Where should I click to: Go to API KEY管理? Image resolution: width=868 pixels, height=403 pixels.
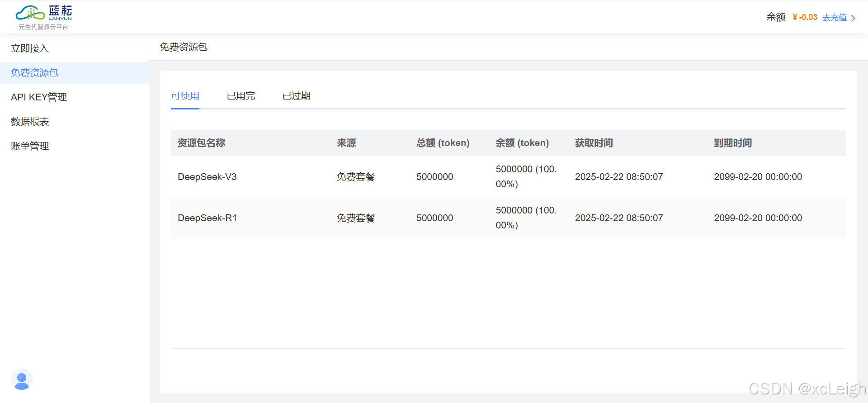click(39, 97)
